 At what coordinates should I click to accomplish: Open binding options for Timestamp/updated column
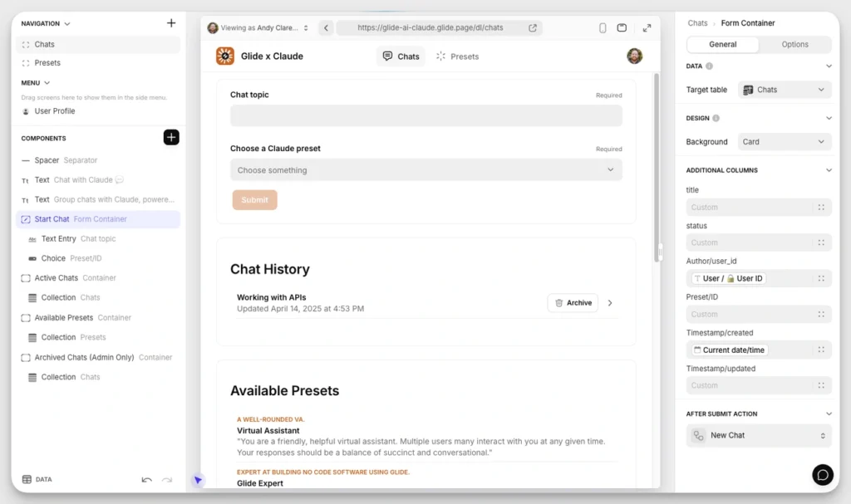click(x=821, y=385)
